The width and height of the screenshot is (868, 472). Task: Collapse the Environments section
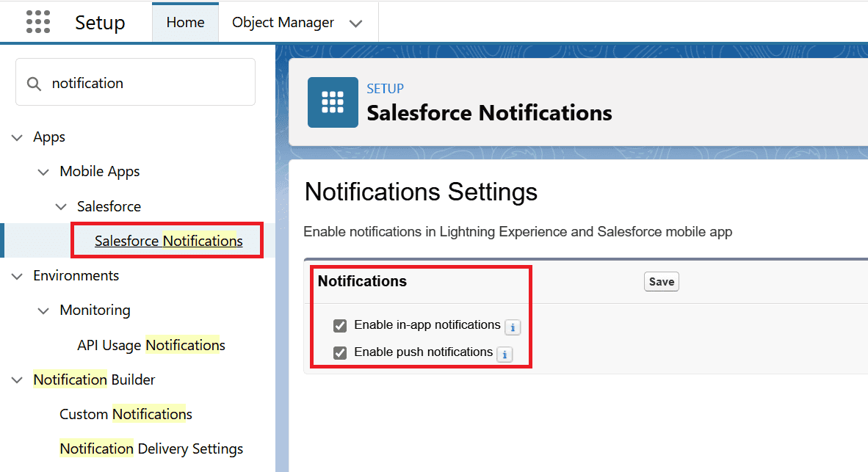17,276
